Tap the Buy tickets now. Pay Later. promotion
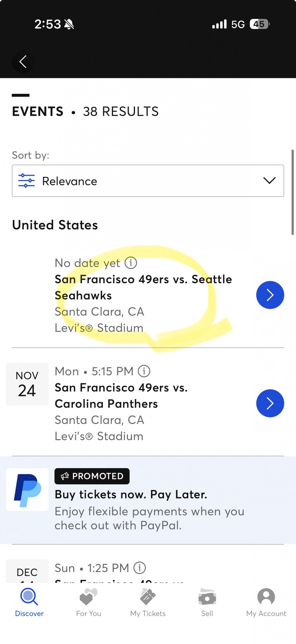The image size is (296, 644). pos(131,494)
